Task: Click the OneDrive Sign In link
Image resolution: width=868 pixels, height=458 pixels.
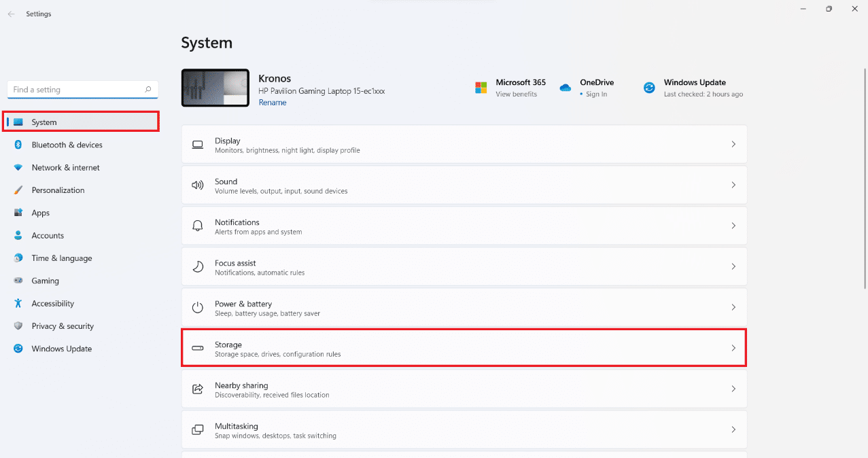Action: (596, 94)
